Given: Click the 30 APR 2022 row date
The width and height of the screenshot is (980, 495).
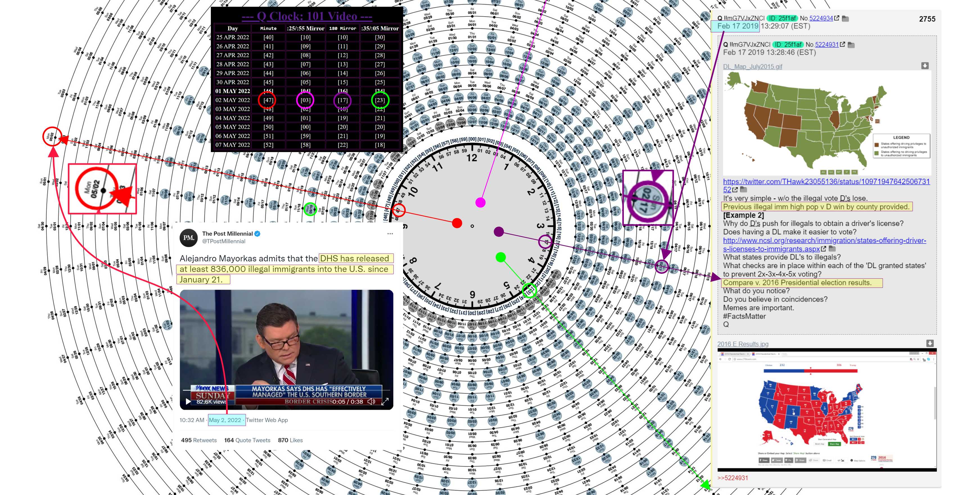Looking at the screenshot, I should (x=232, y=82).
